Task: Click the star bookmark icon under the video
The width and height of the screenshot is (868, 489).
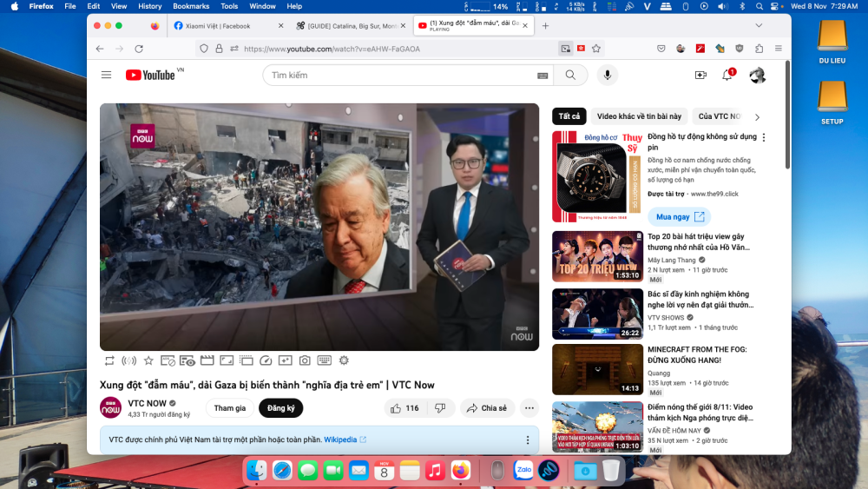Action: pyautogui.click(x=148, y=360)
